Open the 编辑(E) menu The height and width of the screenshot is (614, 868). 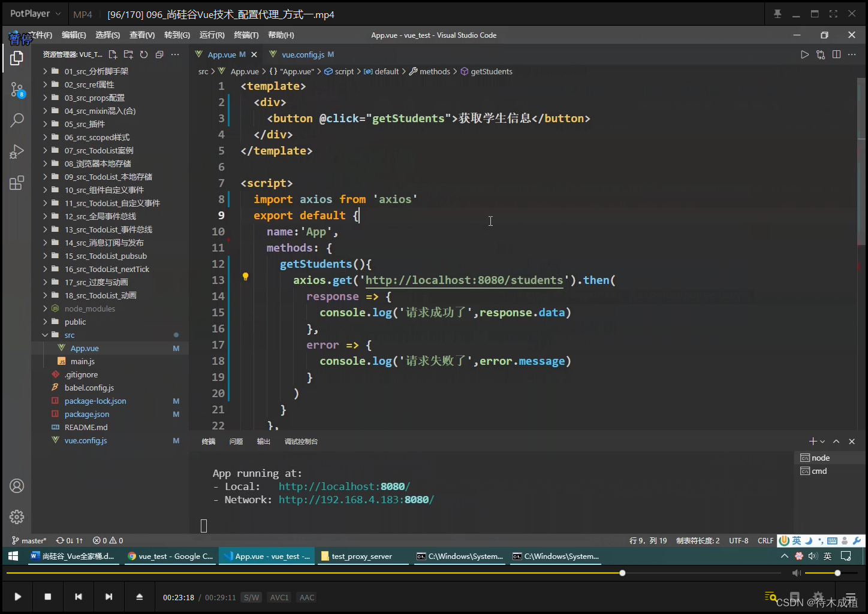74,35
